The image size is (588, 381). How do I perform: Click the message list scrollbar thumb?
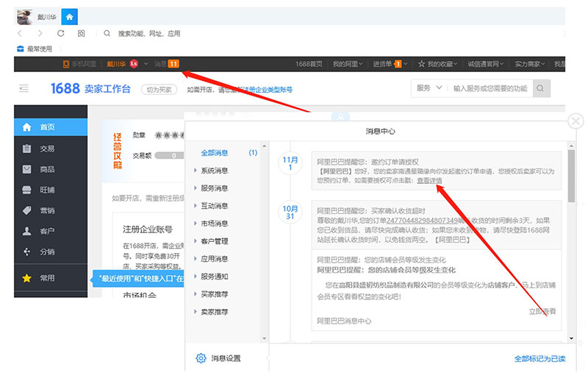[x=571, y=176]
